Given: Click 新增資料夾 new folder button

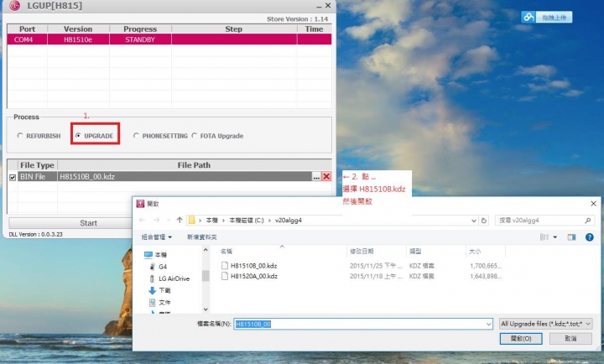Looking at the screenshot, I should (x=202, y=237).
